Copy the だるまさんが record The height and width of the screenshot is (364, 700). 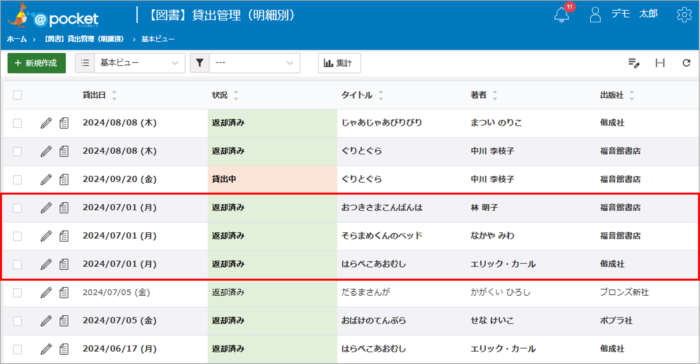click(x=64, y=293)
